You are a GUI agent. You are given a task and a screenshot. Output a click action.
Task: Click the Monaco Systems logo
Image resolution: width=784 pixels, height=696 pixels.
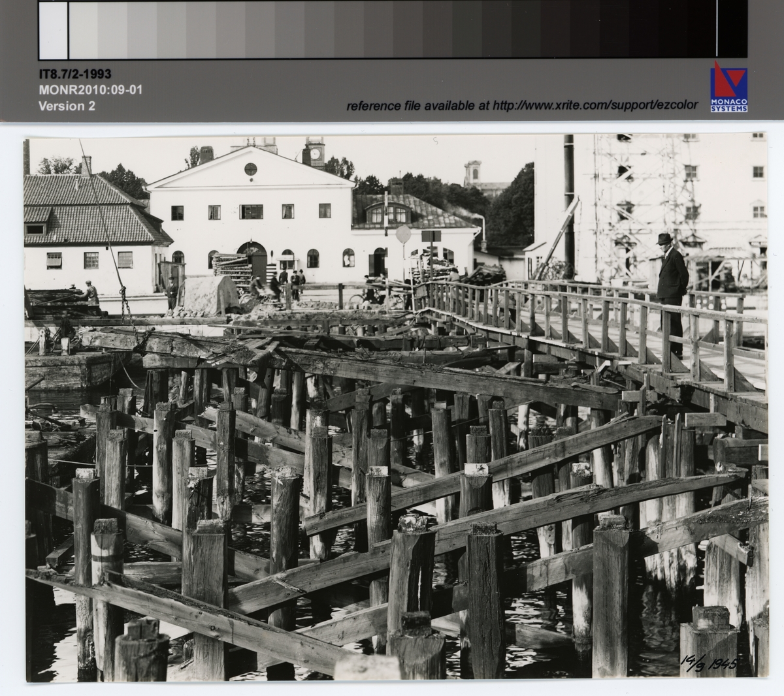pos(729,82)
